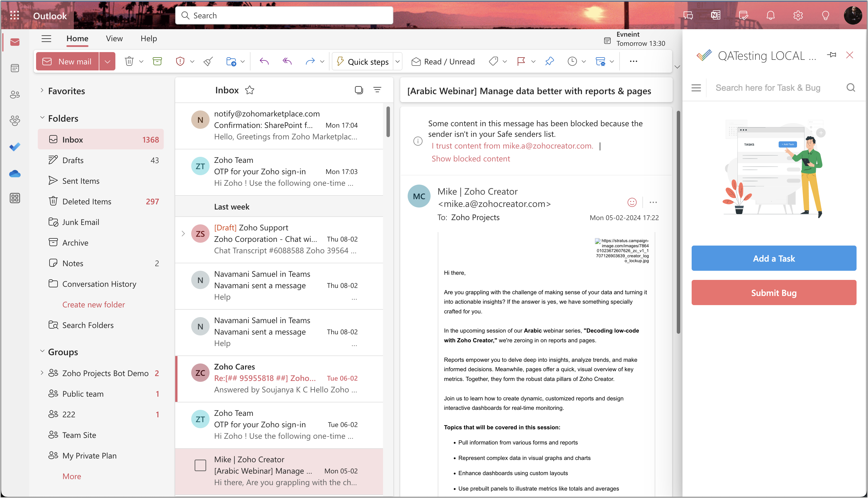Toggle the Inbox favorite star
This screenshot has height=498, width=868.
pos(250,90)
